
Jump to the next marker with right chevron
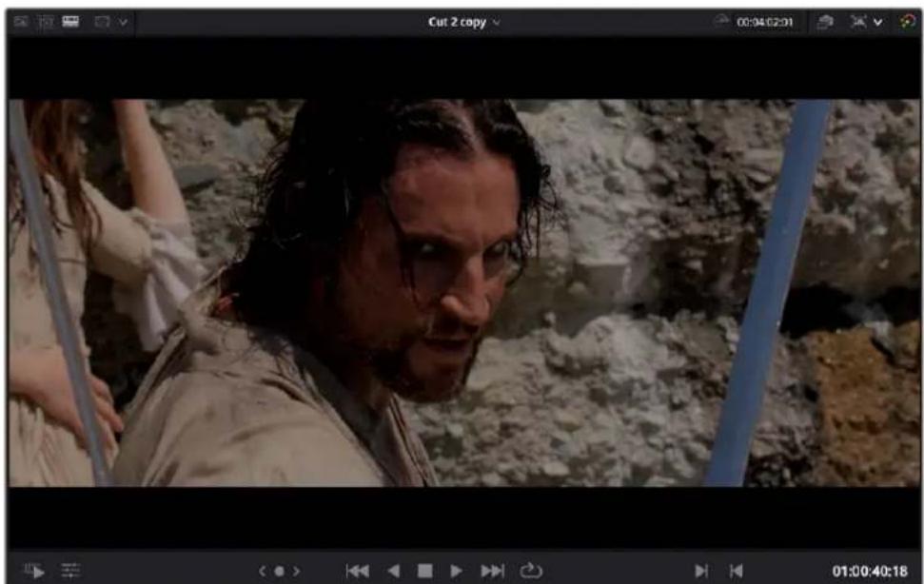[x=296, y=571]
